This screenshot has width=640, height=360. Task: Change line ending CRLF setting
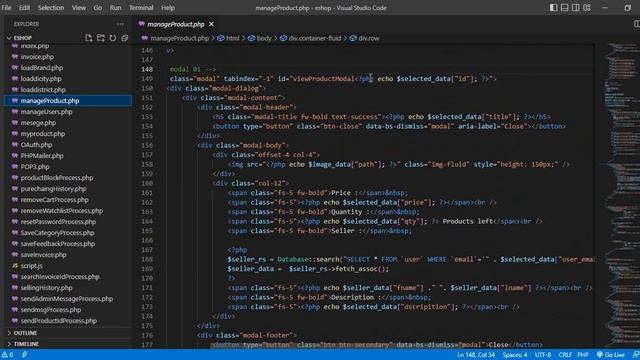coord(565,355)
